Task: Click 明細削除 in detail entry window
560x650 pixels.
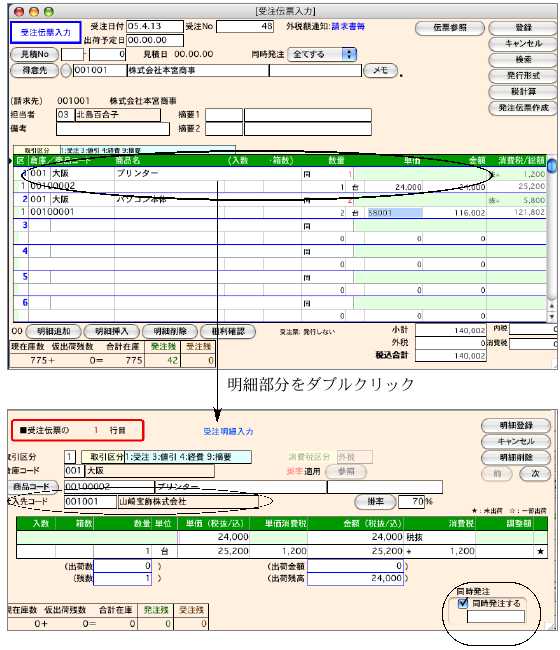Action: pyautogui.click(x=516, y=458)
